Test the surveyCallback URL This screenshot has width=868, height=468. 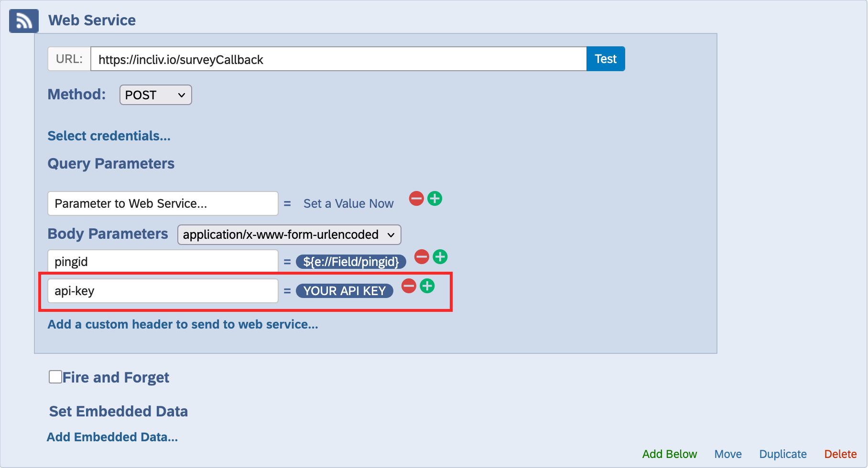pyautogui.click(x=605, y=58)
